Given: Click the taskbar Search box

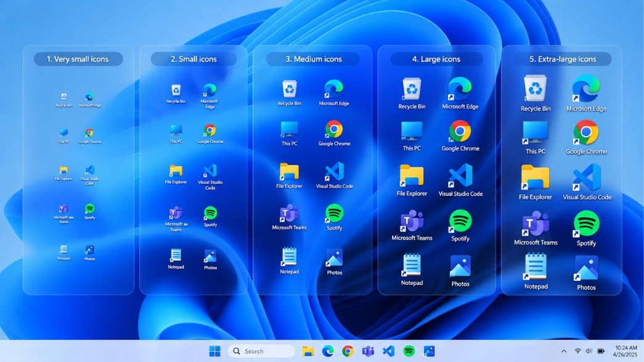Looking at the screenshot, I should click(x=262, y=352).
